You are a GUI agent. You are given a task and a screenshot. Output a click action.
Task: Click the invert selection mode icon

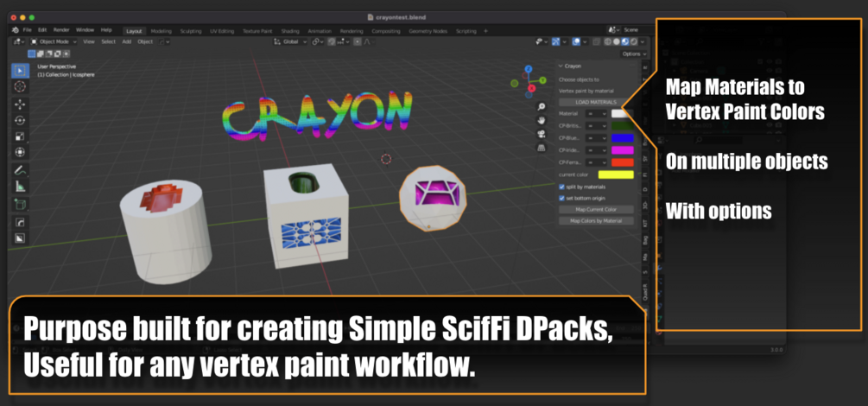point(57,54)
